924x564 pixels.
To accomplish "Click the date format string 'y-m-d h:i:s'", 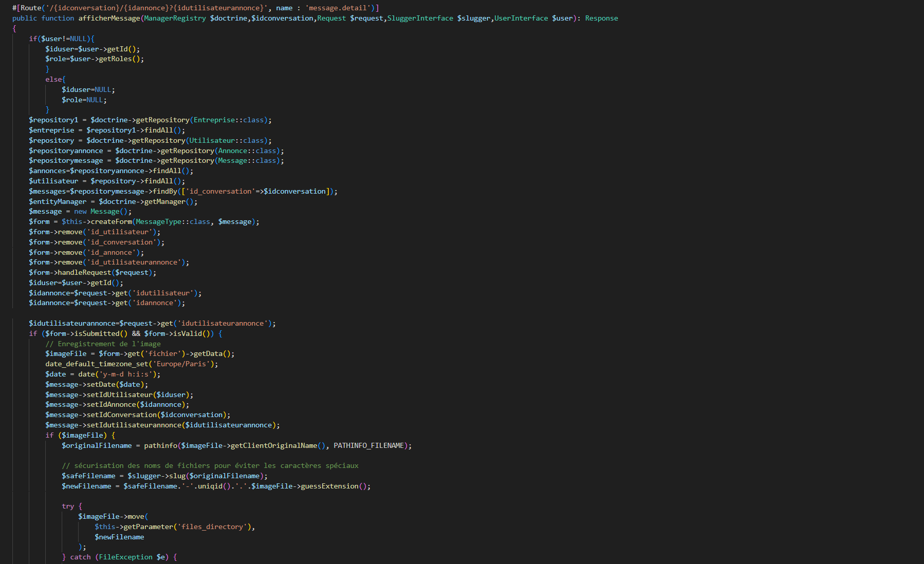I will [125, 374].
